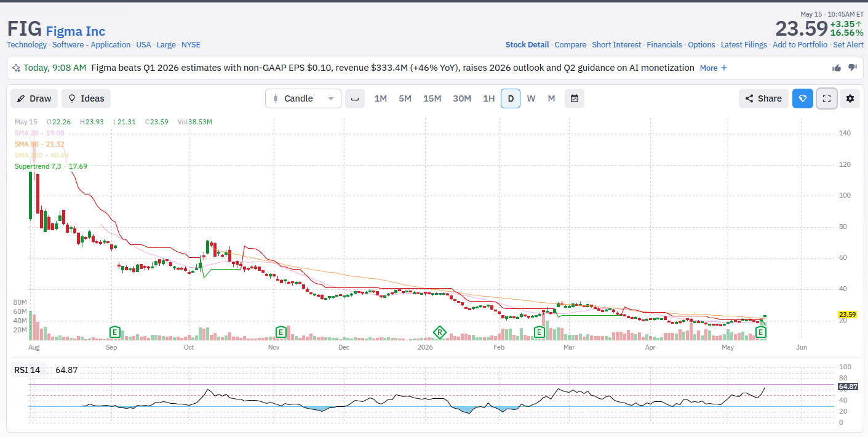Click the RSI 14 indicator label
The height and width of the screenshot is (437, 868).
click(x=27, y=370)
